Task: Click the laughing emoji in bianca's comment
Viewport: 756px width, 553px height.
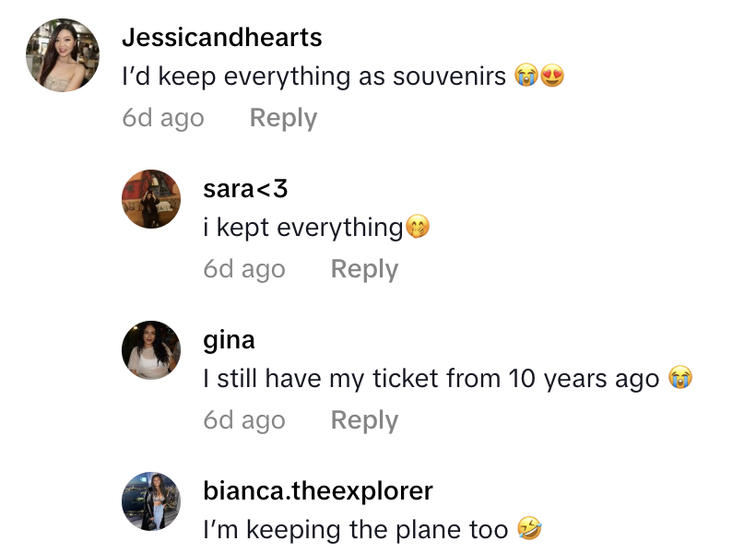Action: (x=529, y=530)
